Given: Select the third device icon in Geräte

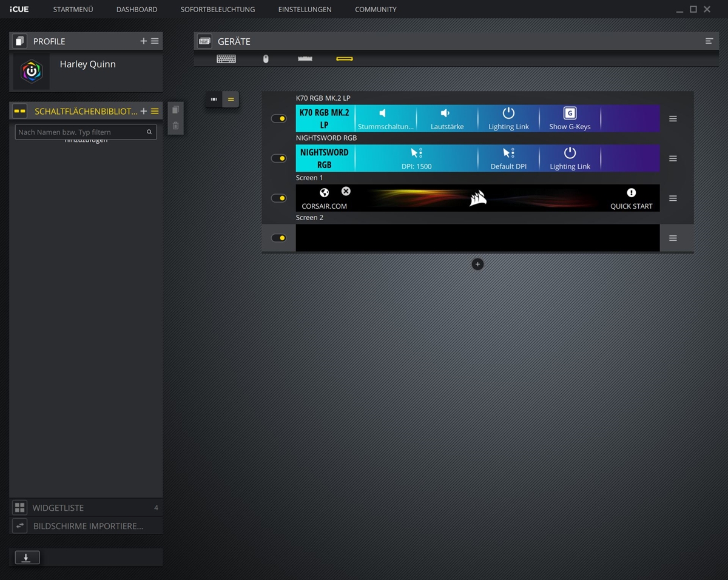Looking at the screenshot, I should (x=305, y=59).
